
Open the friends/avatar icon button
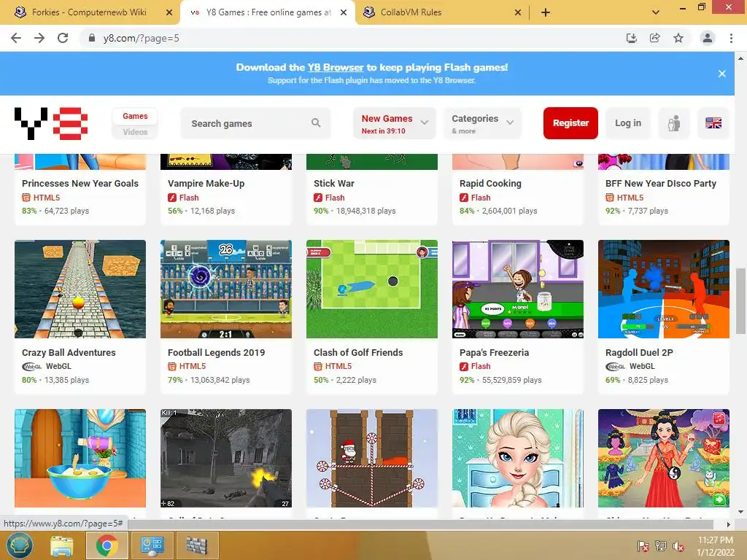(673, 123)
